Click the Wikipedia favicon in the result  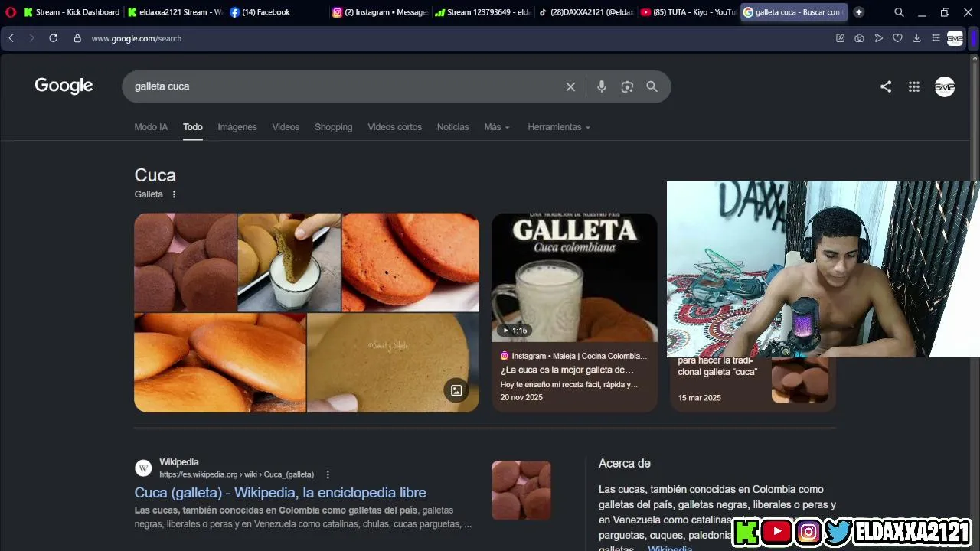[x=143, y=468]
